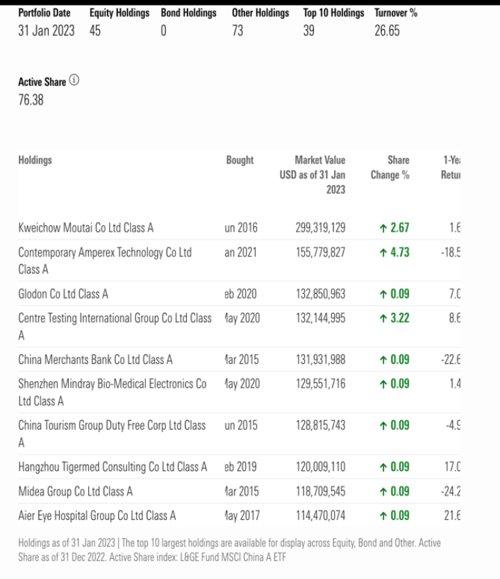Image resolution: width=500 pixels, height=579 pixels.
Task: Click Aier Eye Hospital share change arrow
Action: 383,515
